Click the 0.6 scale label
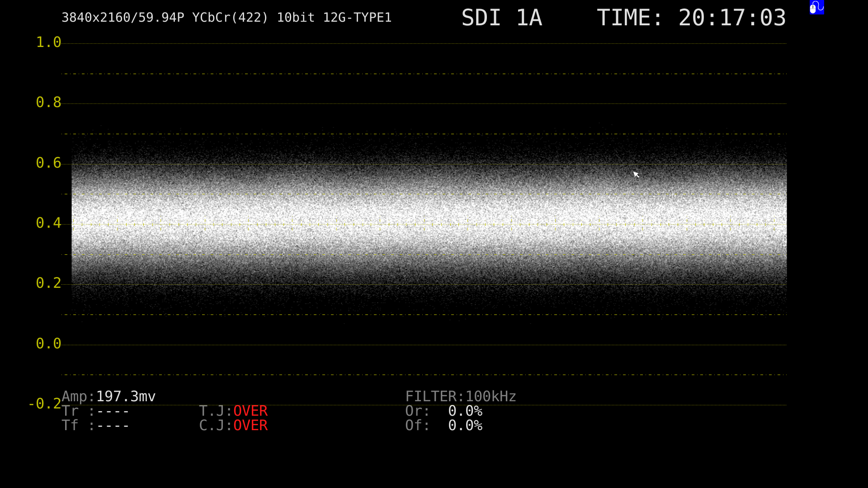The image size is (868, 488). pyautogui.click(x=48, y=163)
